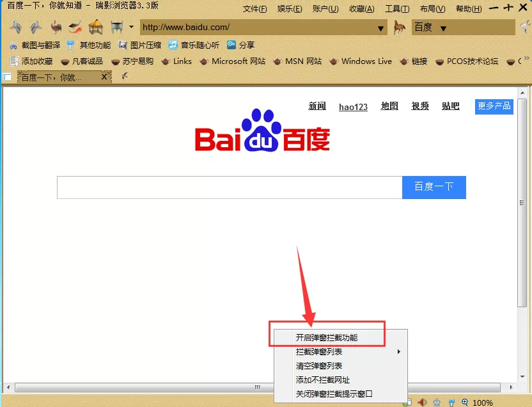Close the 百度一下 tab with X

tap(105, 77)
